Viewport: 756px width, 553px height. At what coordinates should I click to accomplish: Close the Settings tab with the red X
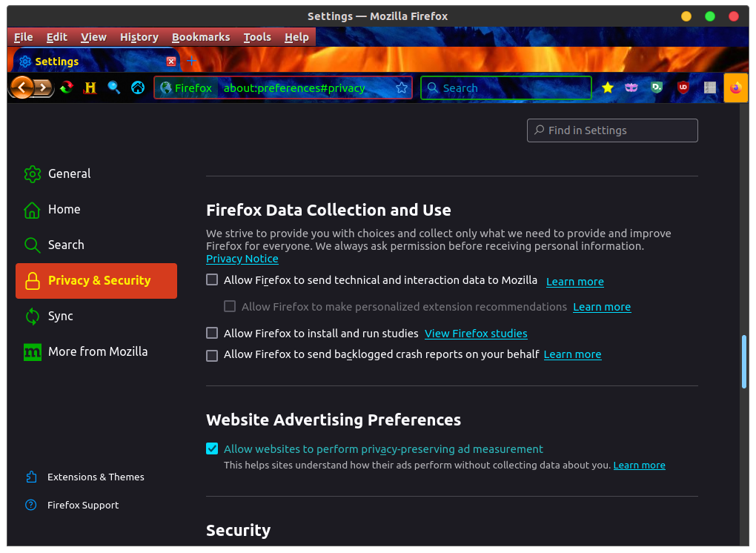(x=170, y=62)
